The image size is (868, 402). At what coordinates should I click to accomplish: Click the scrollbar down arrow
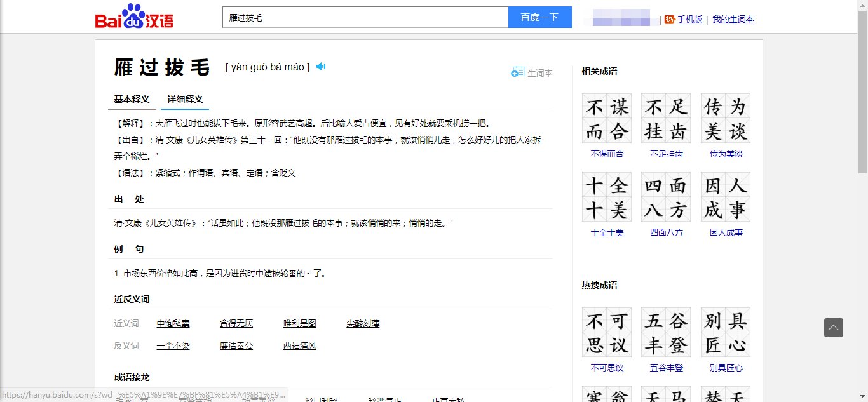(x=863, y=396)
